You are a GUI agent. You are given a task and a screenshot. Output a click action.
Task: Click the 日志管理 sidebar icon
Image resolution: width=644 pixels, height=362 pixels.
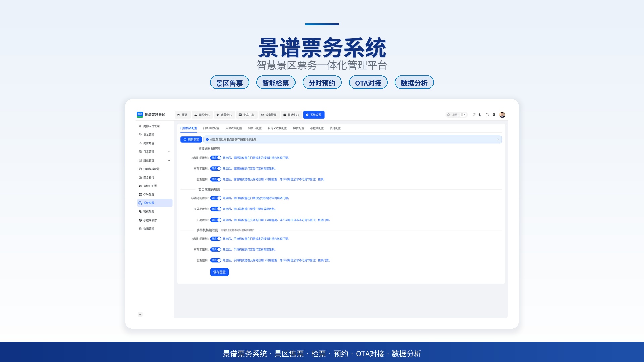(140, 152)
